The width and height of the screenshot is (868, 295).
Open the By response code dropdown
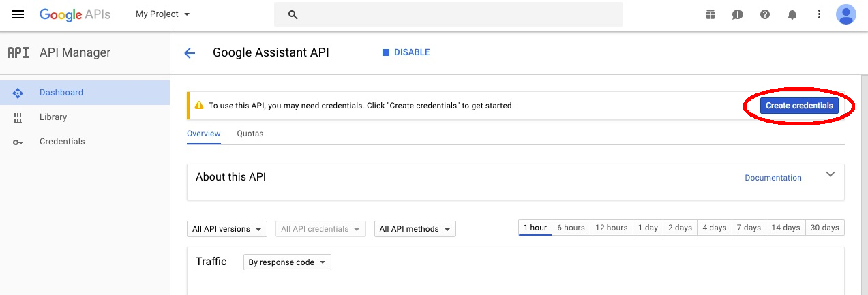coord(287,262)
